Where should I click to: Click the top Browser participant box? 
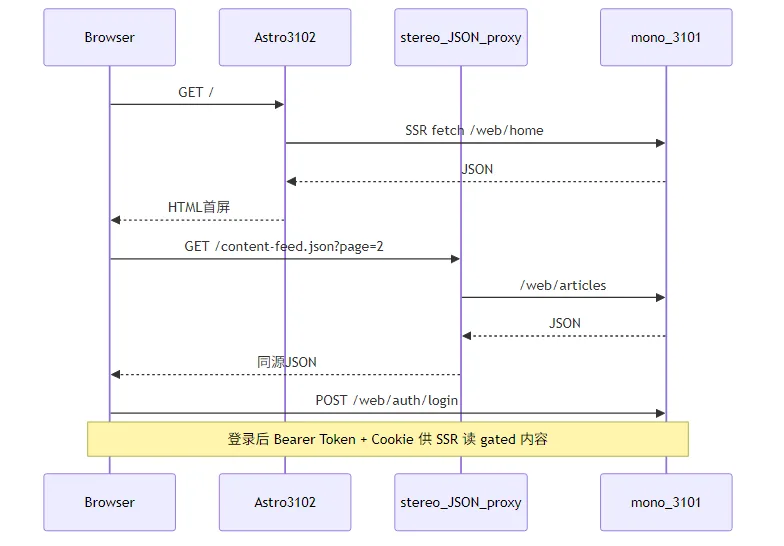[x=110, y=37]
